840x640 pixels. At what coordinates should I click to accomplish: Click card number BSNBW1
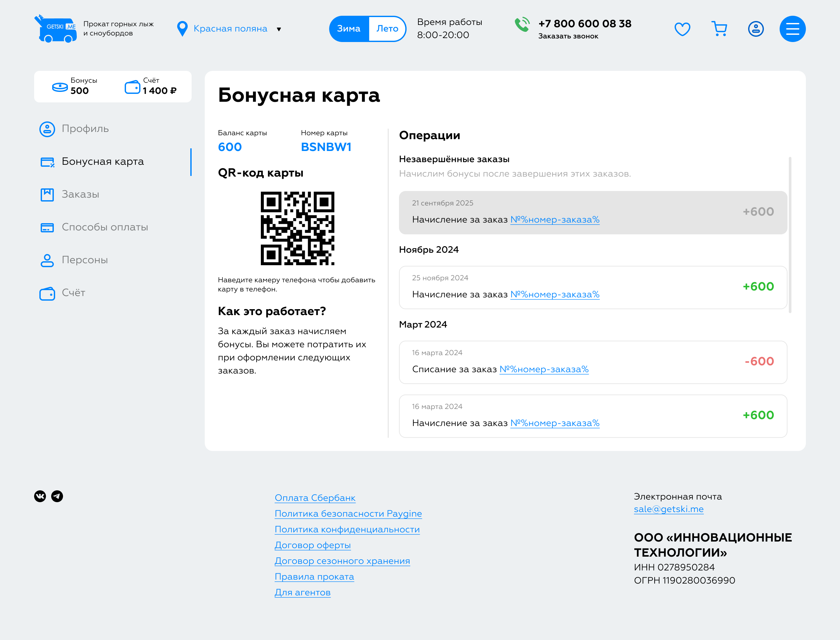(326, 147)
